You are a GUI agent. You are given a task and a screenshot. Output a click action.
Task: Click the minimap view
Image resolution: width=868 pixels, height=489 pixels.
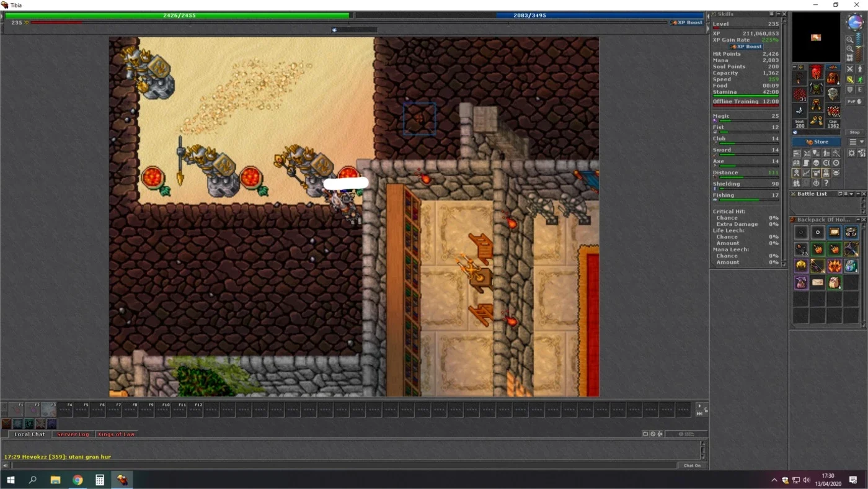click(816, 37)
